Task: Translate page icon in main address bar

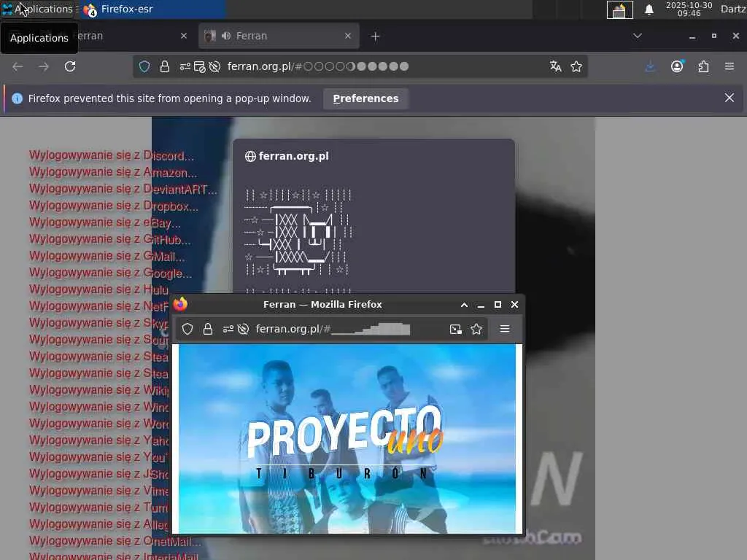Action: pos(555,66)
